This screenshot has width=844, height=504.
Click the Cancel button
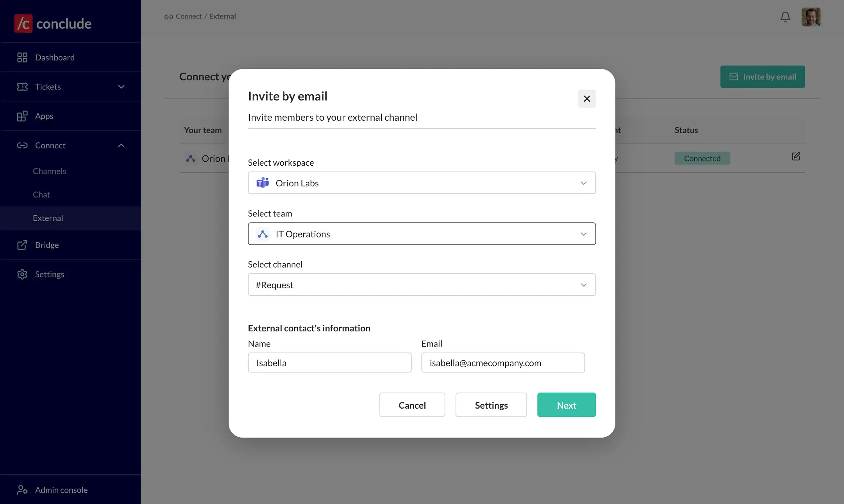click(x=412, y=405)
